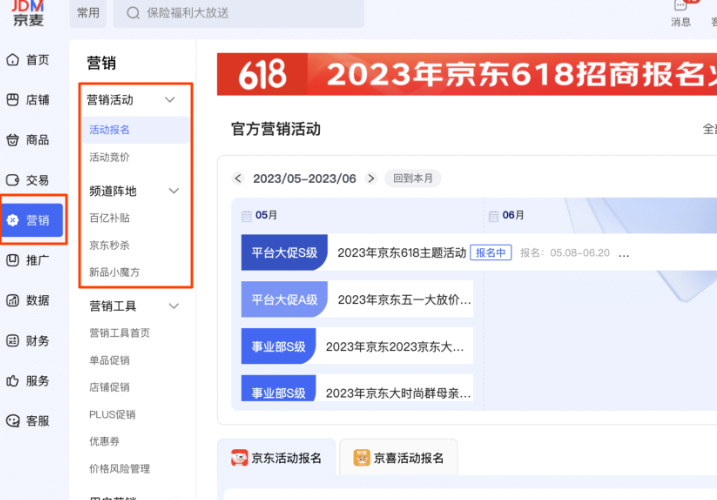
Task: Click the 报名中 status tag
Action: (x=491, y=253)
